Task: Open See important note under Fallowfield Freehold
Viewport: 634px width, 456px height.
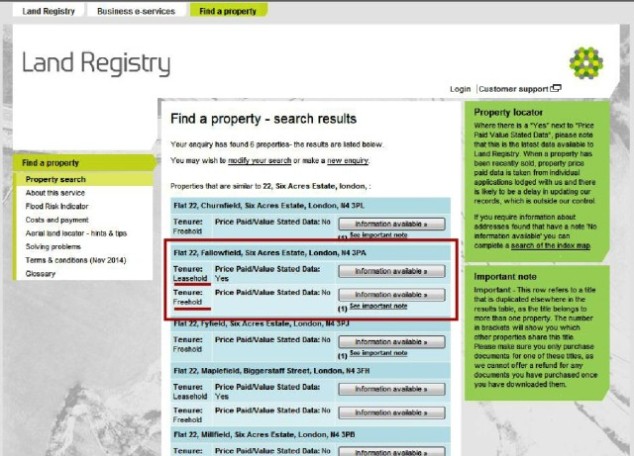Action: click(x=378, y=306)
